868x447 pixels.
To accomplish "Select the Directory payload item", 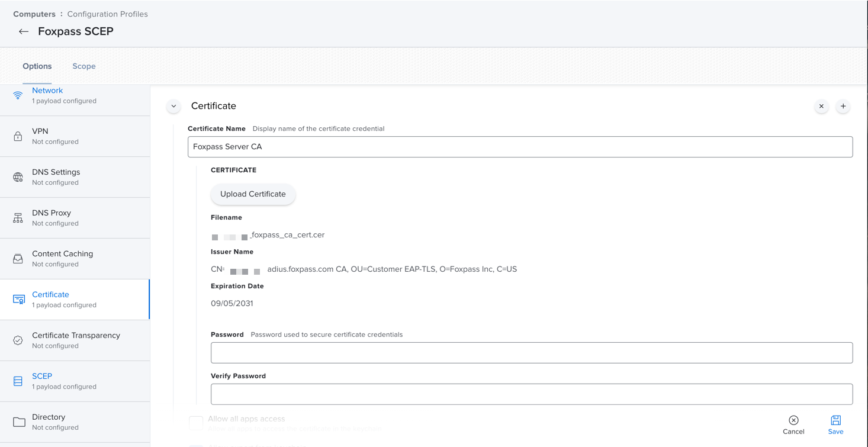I will [x=75, y=422].
